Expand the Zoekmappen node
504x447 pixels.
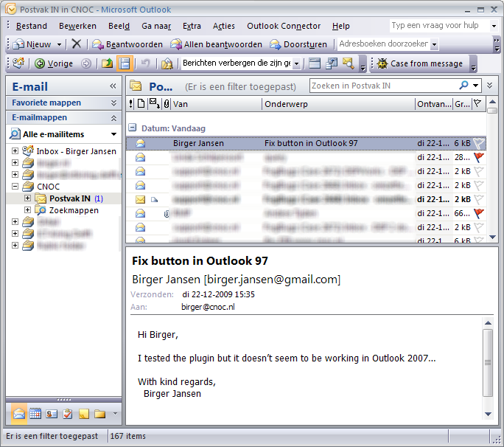[x=27, y=209]
